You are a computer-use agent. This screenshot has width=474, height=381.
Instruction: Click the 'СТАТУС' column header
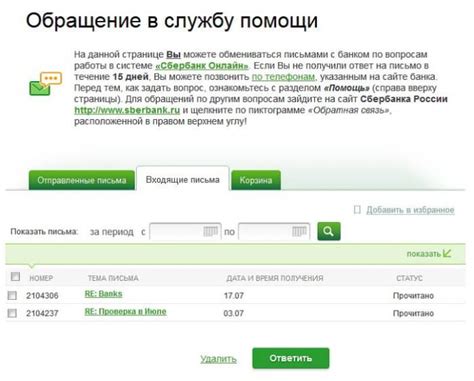click(409, 278)
